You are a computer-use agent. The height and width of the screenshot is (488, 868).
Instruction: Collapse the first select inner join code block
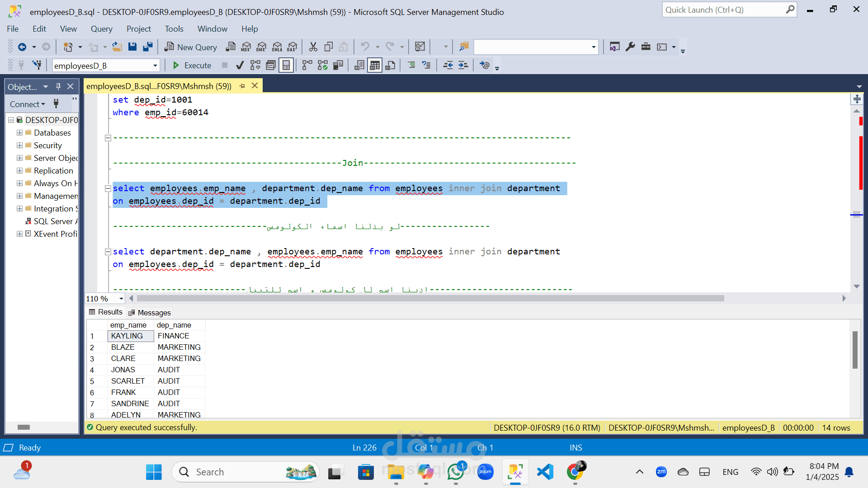(x=108, y=188)
